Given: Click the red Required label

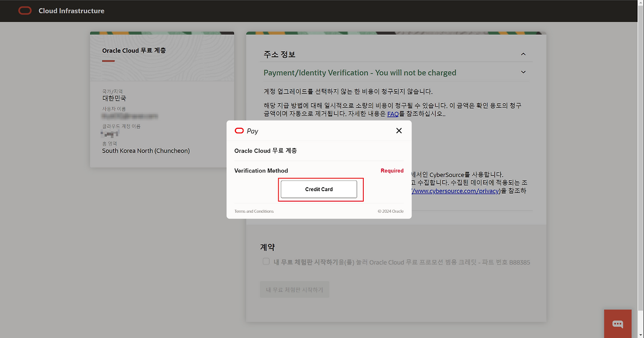Looking at the screenshot, I should click(x=392, y=171).
